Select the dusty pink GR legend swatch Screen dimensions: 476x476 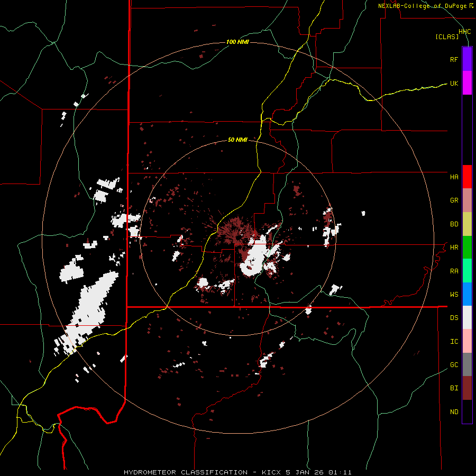[x=467, y=200]
